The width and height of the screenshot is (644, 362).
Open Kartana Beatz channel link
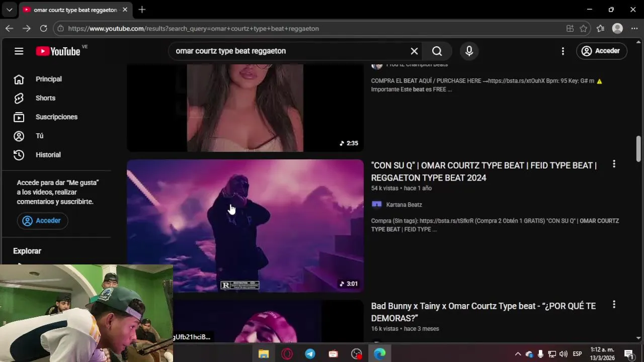coord(404,205)
